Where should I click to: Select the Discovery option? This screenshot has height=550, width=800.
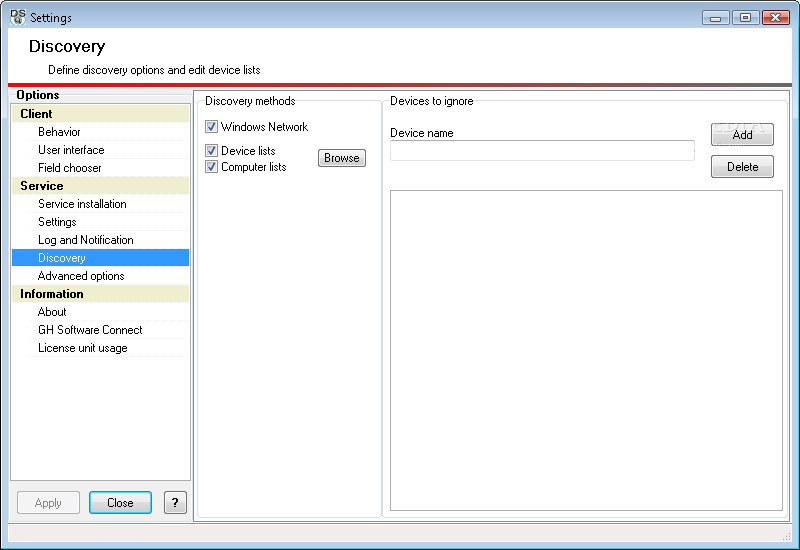click(x=101, y=258)
